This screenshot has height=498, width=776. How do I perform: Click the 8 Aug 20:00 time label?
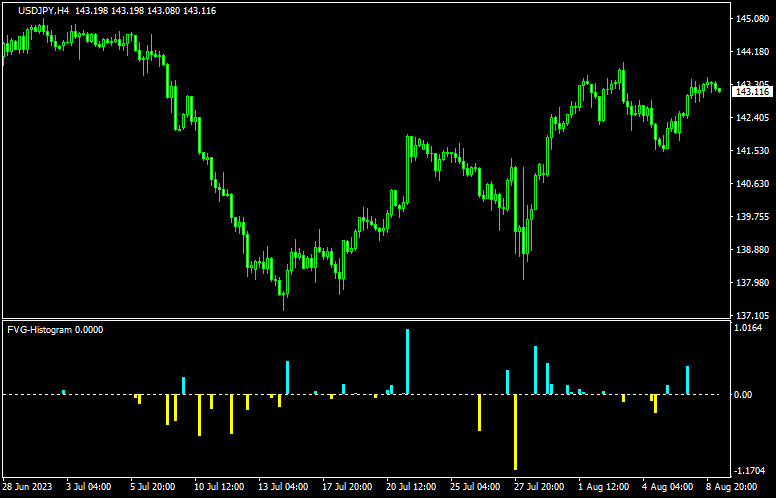pyautogui.click(x=731, y=487)
